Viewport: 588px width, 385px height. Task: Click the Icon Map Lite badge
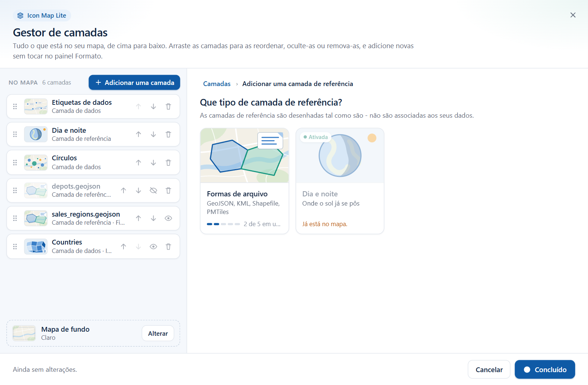click(42, 15)
